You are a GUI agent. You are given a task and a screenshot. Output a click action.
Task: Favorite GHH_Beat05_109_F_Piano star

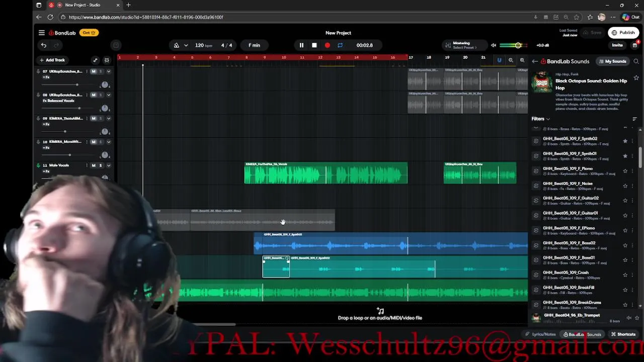tap(625, 171)
